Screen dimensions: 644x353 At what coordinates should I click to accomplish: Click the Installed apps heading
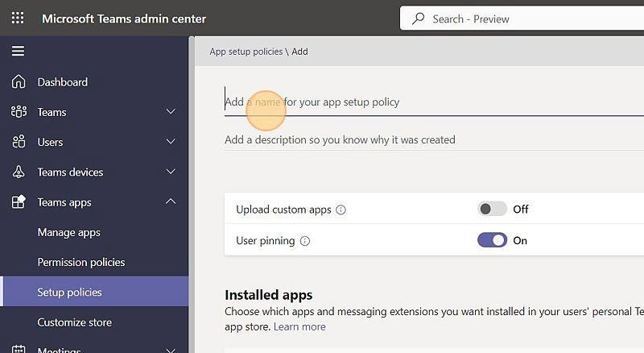pos(269,295)
